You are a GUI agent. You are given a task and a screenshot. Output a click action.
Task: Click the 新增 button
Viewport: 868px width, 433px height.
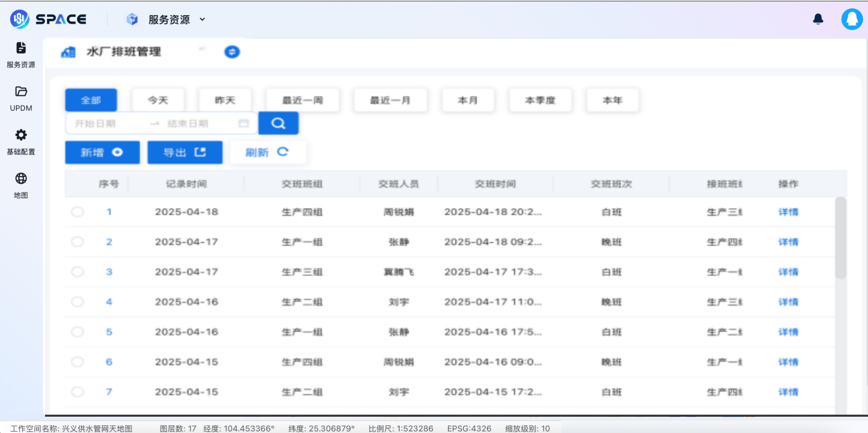102,152
